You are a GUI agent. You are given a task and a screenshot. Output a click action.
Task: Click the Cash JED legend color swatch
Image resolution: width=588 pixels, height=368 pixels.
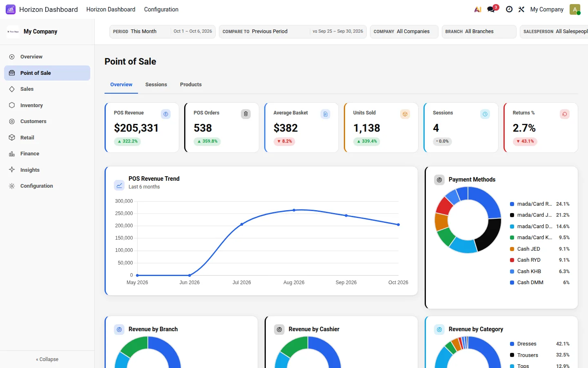point(512,249)
